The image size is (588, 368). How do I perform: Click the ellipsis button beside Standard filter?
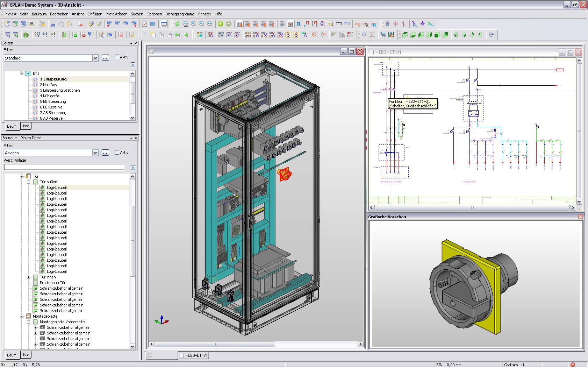[105, 58]
